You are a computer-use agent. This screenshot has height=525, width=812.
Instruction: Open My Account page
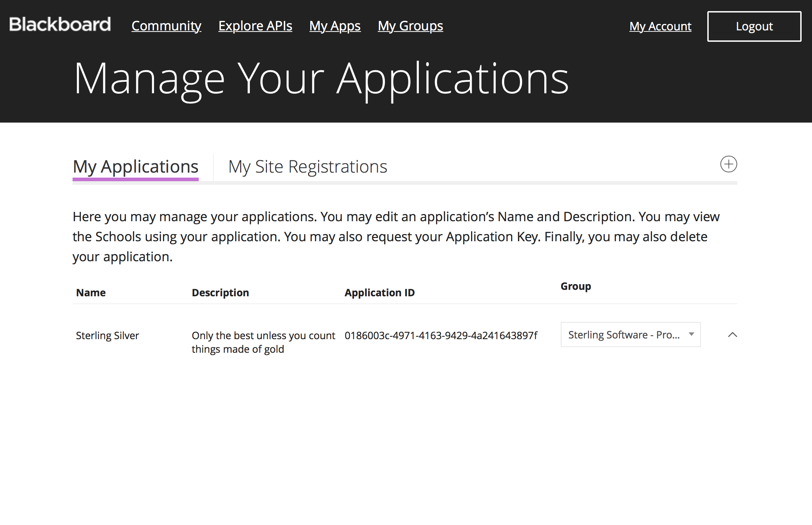[660, 26]
